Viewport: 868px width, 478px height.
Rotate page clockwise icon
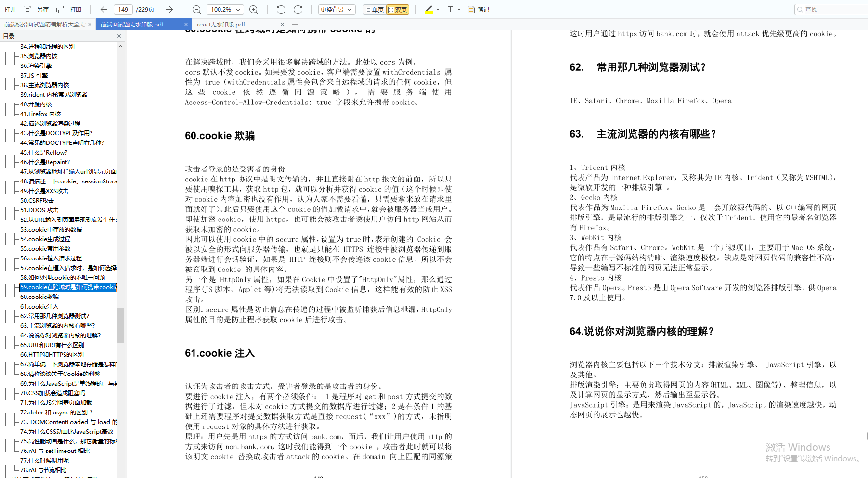[298, 9]
